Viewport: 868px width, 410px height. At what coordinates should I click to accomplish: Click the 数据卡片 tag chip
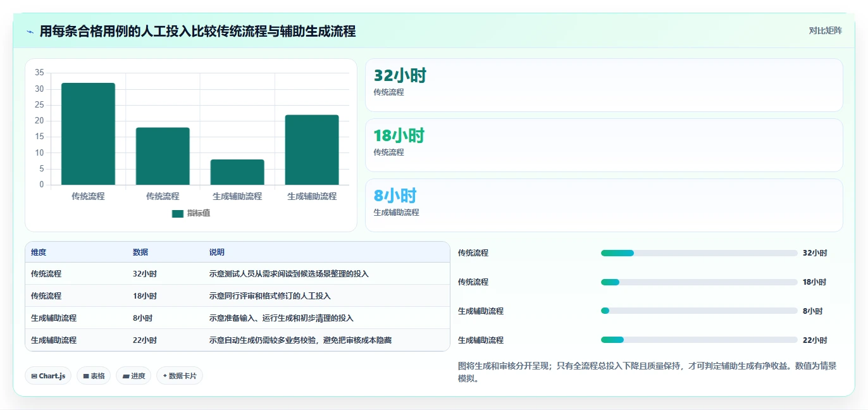[180, 376]
